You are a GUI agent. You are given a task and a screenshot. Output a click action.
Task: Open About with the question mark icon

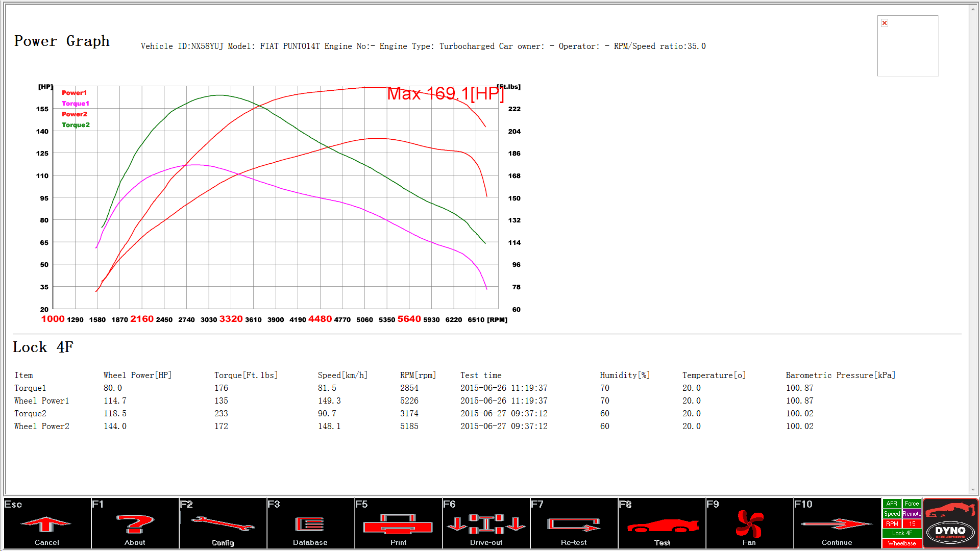click(135, 524)
